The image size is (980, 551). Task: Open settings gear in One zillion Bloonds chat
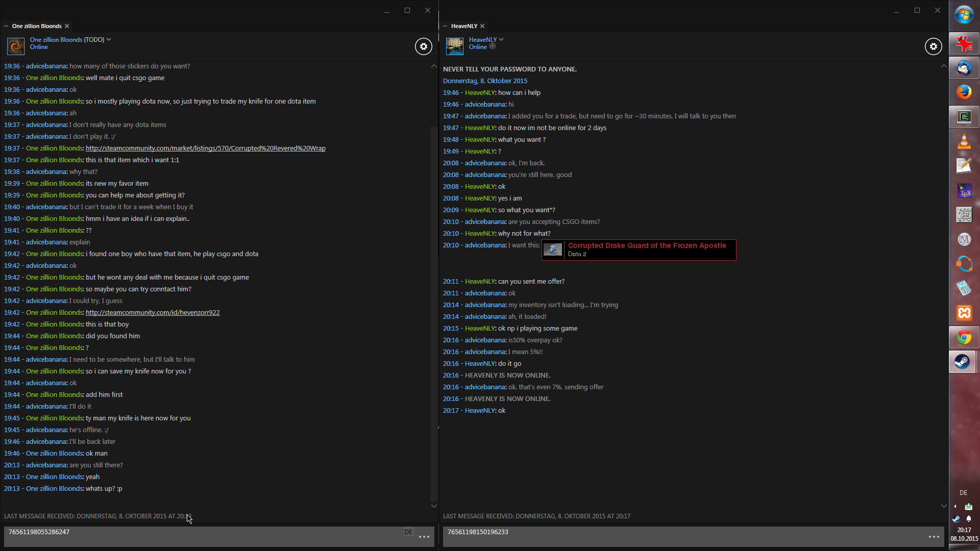(423, 46)
